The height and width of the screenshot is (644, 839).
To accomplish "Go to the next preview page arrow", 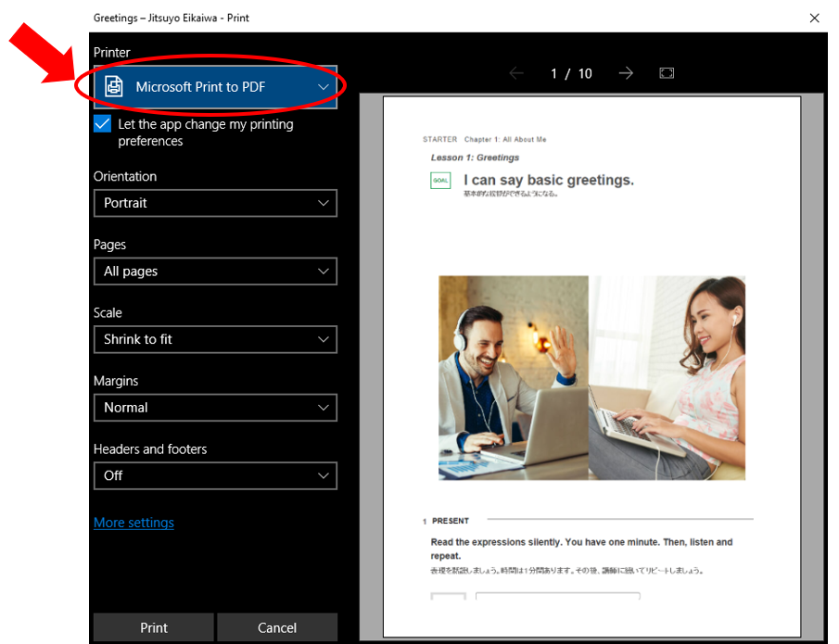I will click(626, 73).
